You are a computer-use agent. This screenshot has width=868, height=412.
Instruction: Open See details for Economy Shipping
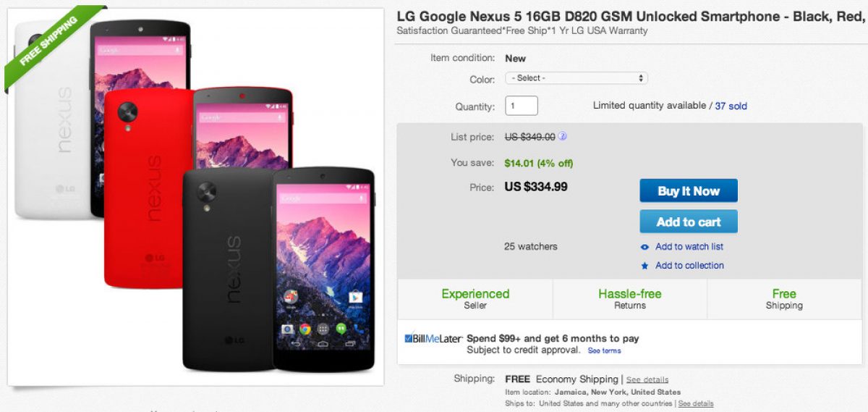click(647, 379)
